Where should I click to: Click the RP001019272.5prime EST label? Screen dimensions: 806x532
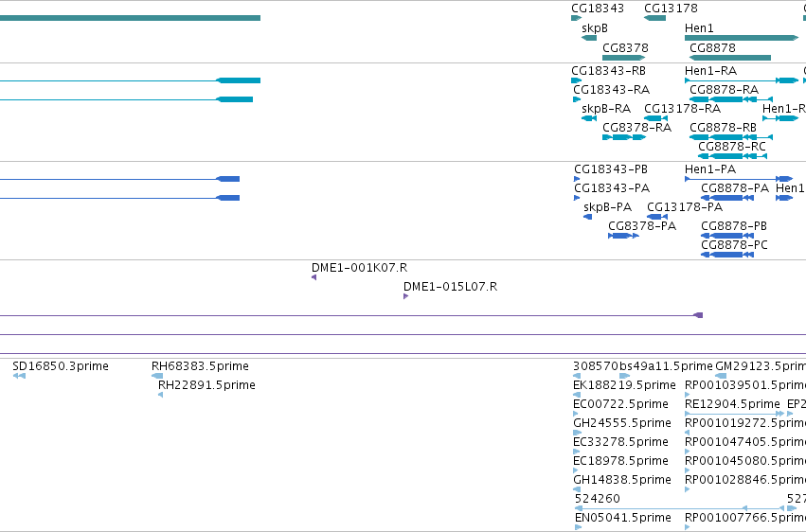(745, 423)
